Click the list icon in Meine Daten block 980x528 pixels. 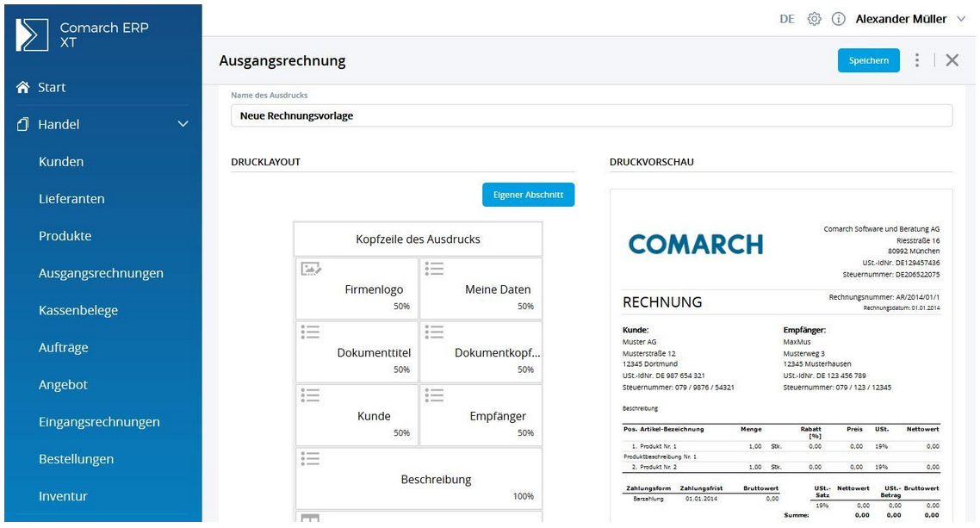434,269
